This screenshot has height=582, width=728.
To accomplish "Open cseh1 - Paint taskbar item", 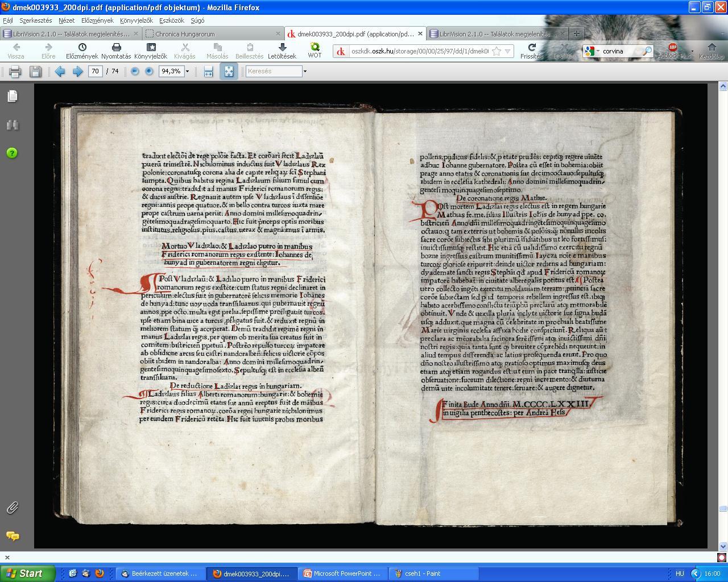I will tap(435, 573).
